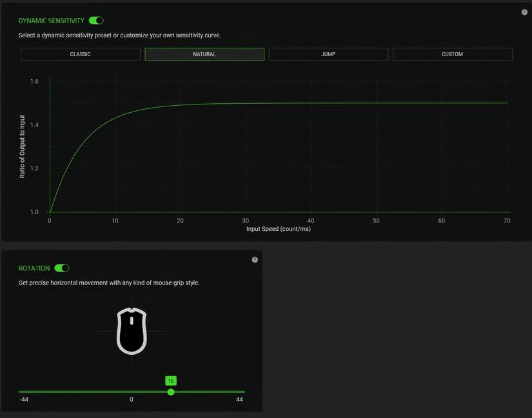532x418 pixels.
Task: Click the Input Speed axis label
Action: coord(278,229)
